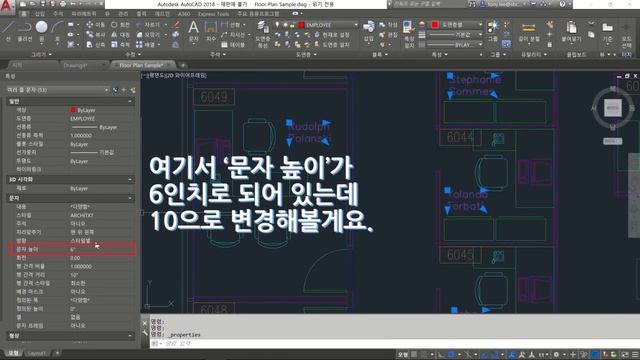Screen dimensions: 640x360
Task: Click the Copy (복사) tool
Action: click(x=96, y=35)
